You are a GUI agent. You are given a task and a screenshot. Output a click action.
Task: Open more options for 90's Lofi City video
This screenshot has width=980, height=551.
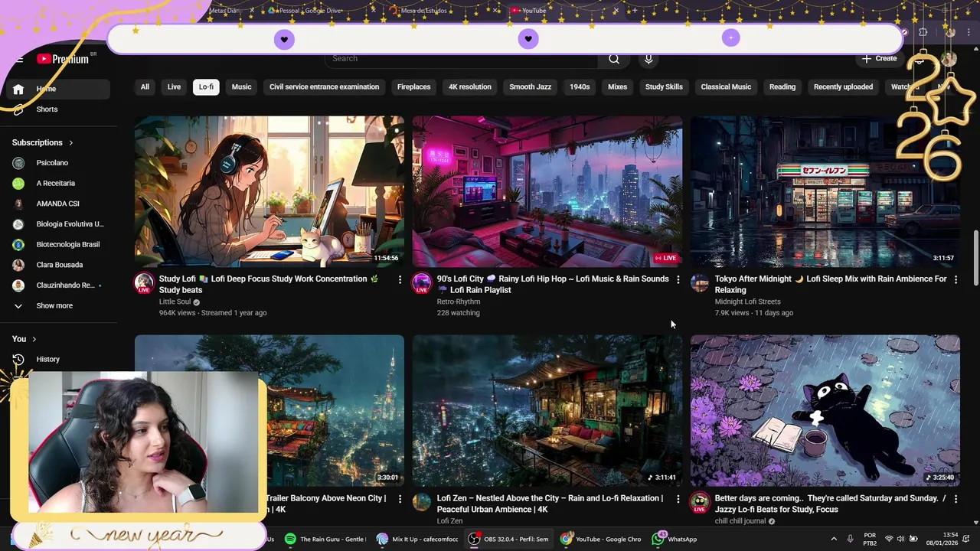pos(678,280)
